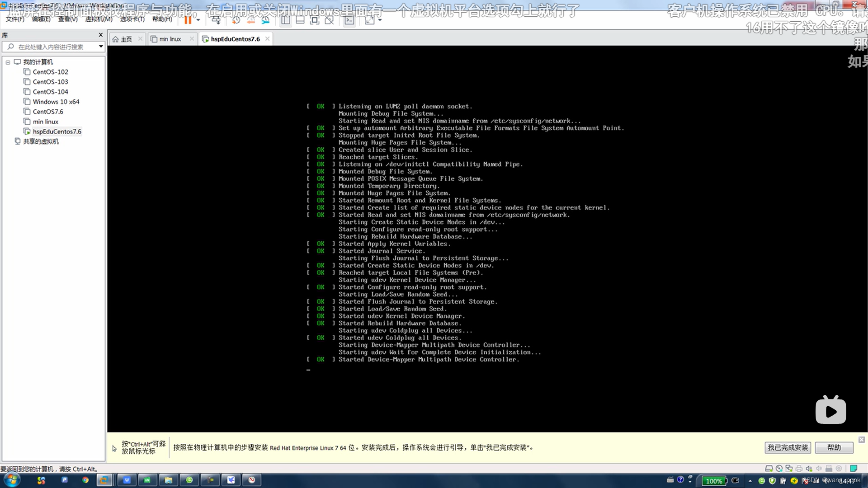Open the WPS Writer taskbar button

(x=127, y=480)
